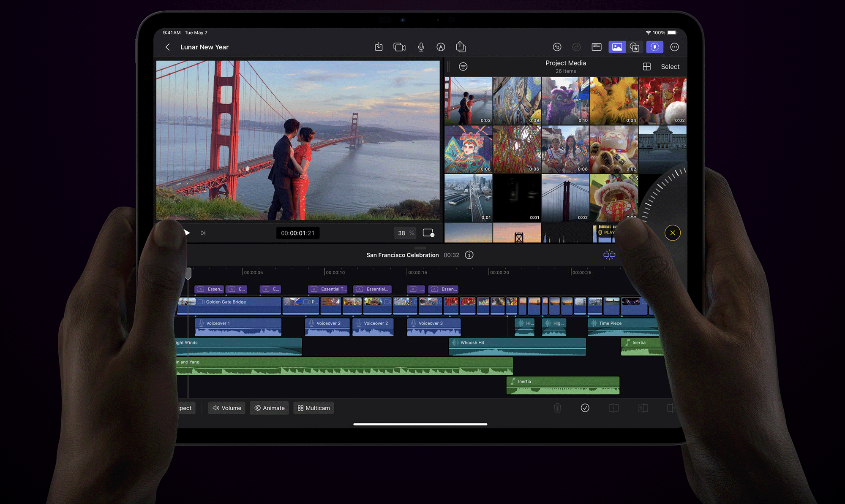Open the Multicam tab
The height and width of the screenshot is (504, 845).
click(314, 408)
